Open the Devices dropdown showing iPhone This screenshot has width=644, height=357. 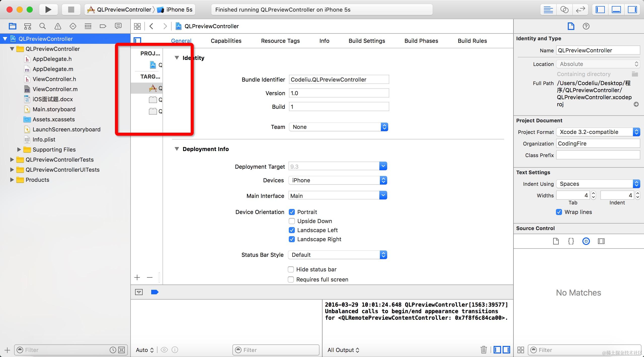click(x=338, y=180)
